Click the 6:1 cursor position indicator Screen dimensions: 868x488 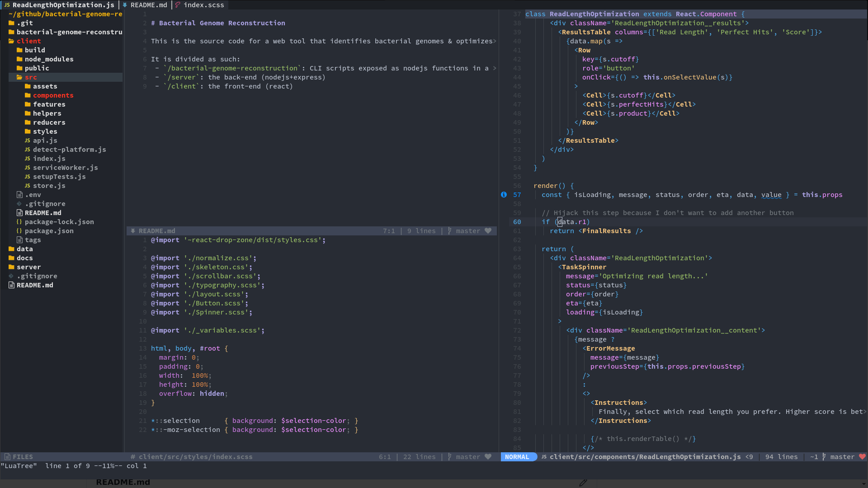point(383,456)
